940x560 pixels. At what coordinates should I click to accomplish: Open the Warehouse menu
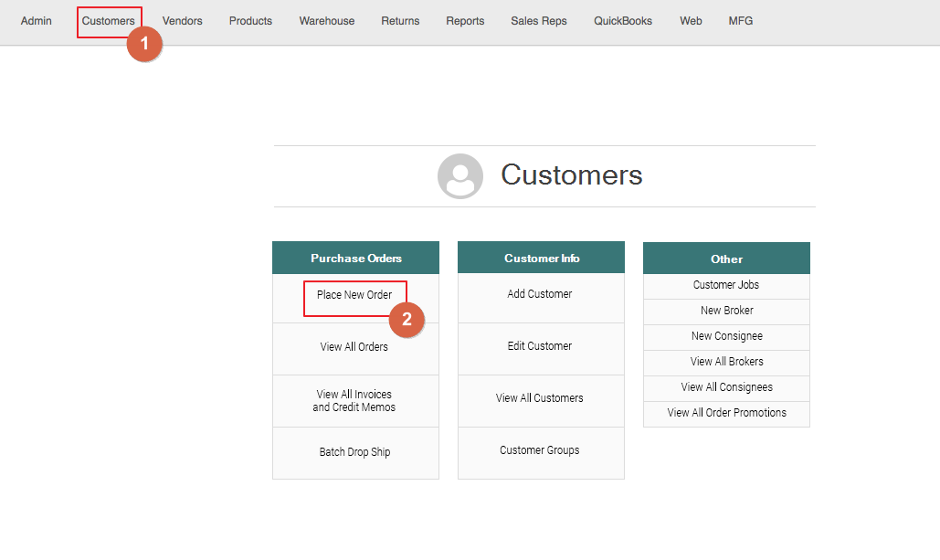326,21
